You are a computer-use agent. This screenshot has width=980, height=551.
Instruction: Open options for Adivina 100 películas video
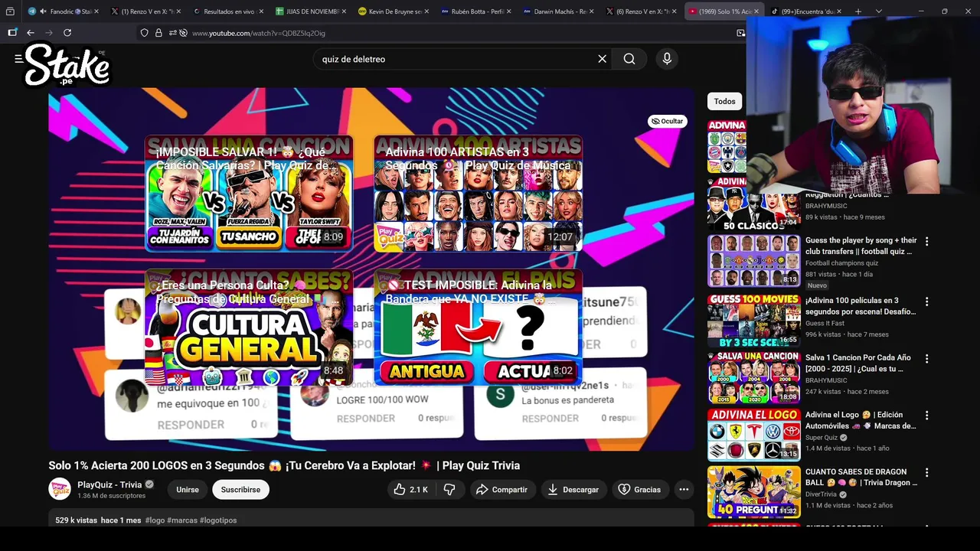(926, 301)
